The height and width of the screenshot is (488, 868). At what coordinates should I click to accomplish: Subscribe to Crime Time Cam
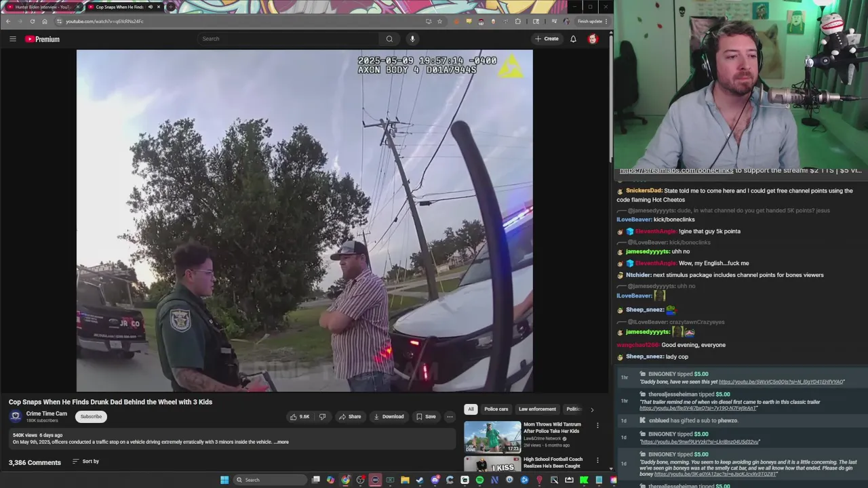coord(91,416)
